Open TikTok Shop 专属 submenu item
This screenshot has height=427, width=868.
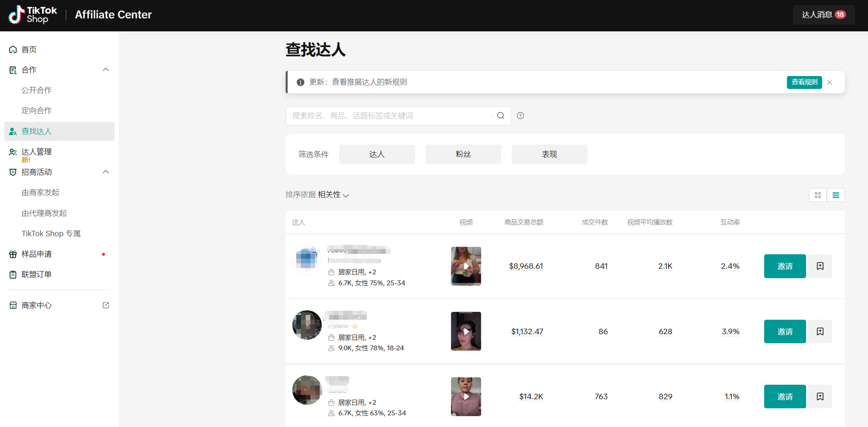(x=51, y=233)
